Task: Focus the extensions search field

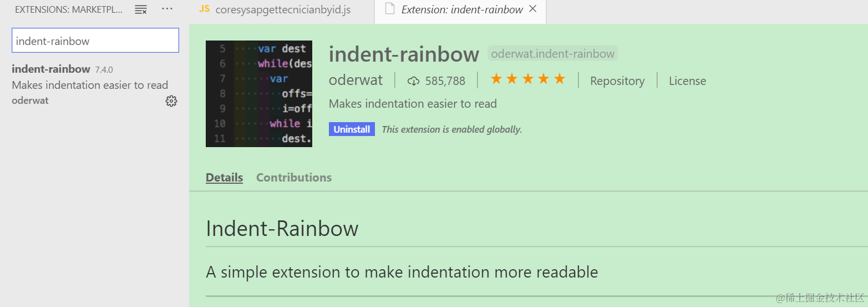Action: [95, 41]
